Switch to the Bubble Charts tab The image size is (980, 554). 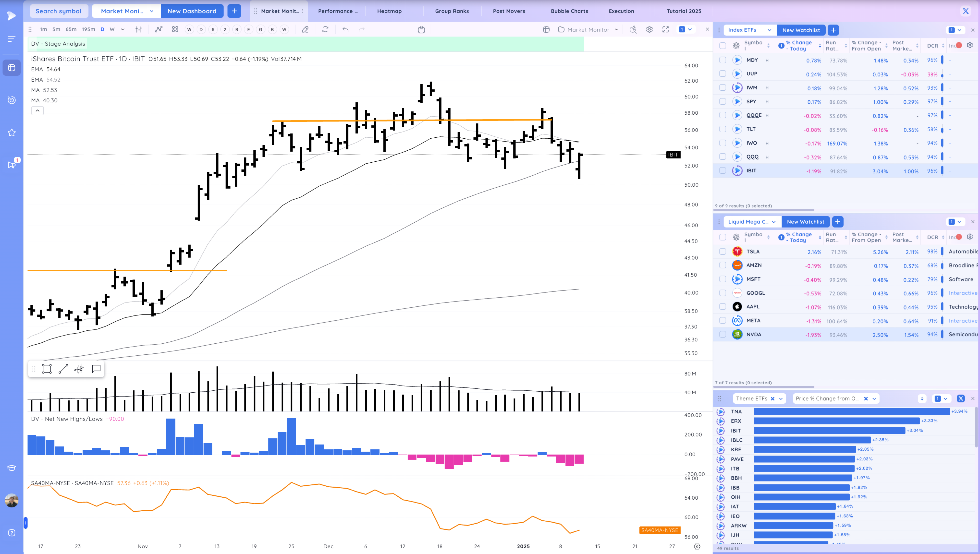click(x=569, y=11)
